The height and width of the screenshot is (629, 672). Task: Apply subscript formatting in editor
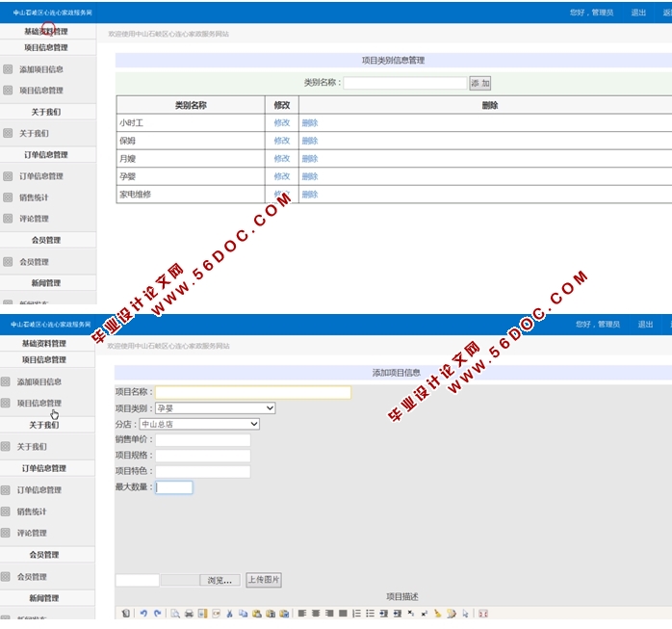click(410, 614)
